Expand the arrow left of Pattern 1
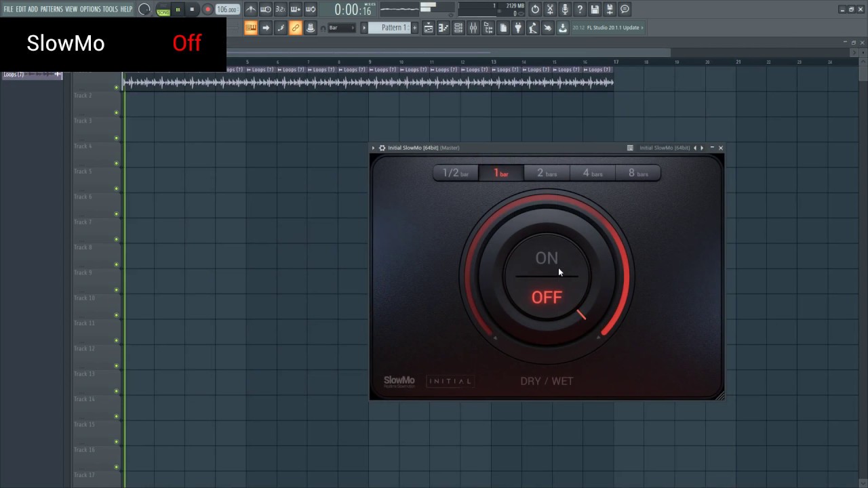 [364, 28]
